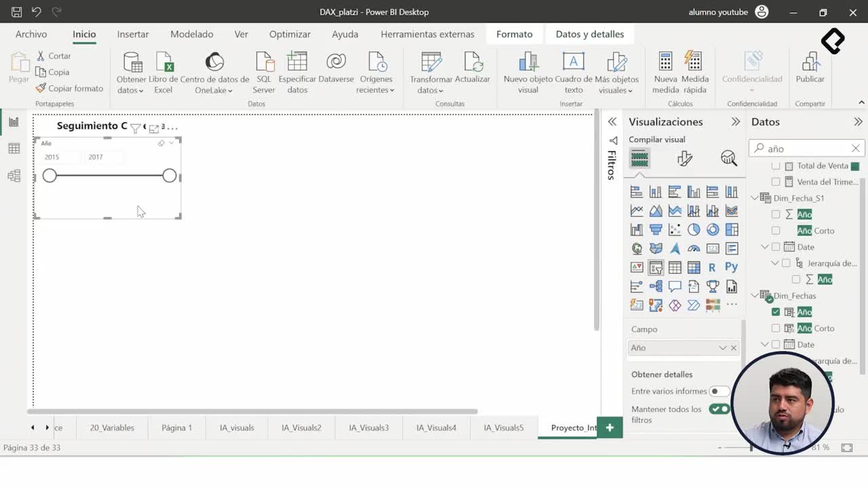Screen dimensions: 868x488
Task: Choose the matrix visual
Action: 693,268
